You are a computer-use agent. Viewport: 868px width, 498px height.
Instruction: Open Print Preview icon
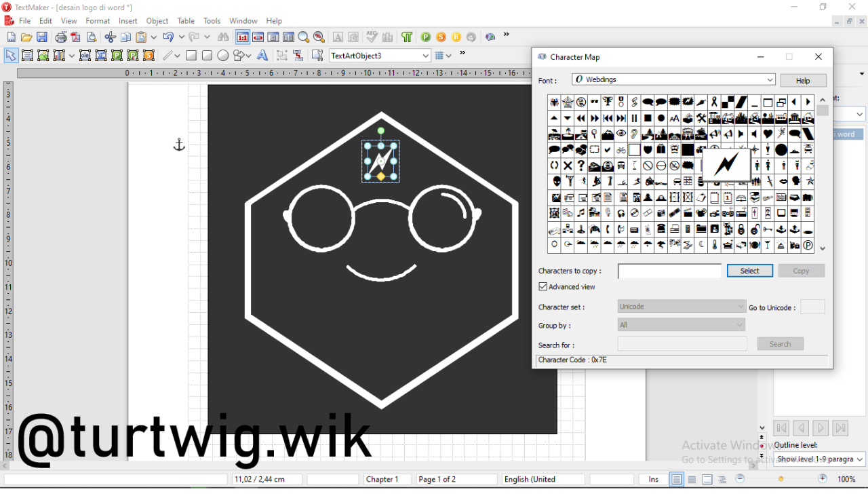tap(92, 37)
